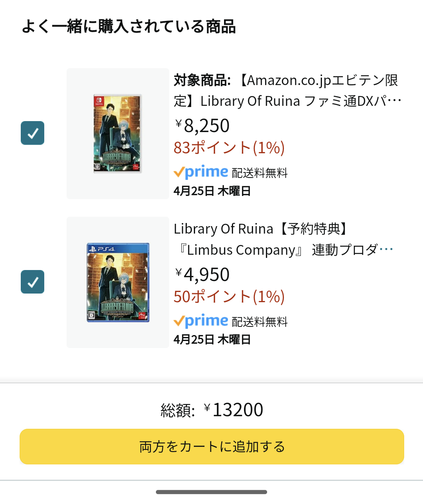Tap the home indicator bar

tap(211, 492)
